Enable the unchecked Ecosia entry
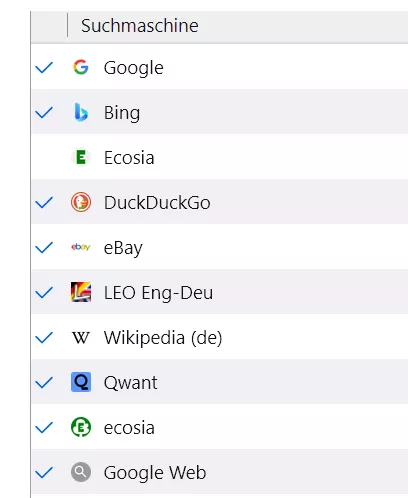408x498 pixels. 44,157
